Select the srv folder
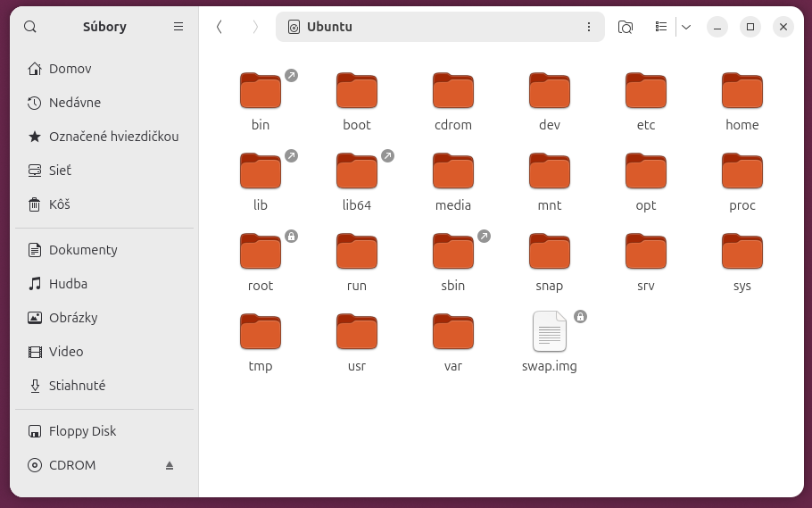The image size is (812, 508). tap(646, 252)
